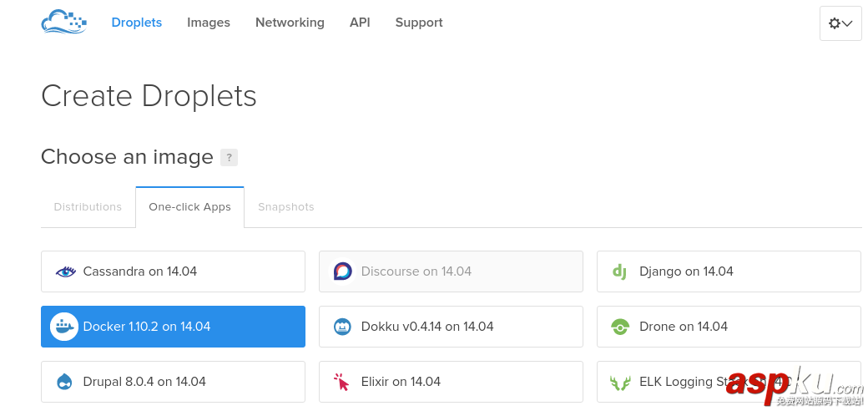Click the ELK antlers icon
Viewport: 868px width, 411px height.
click(x=620, y=383)
